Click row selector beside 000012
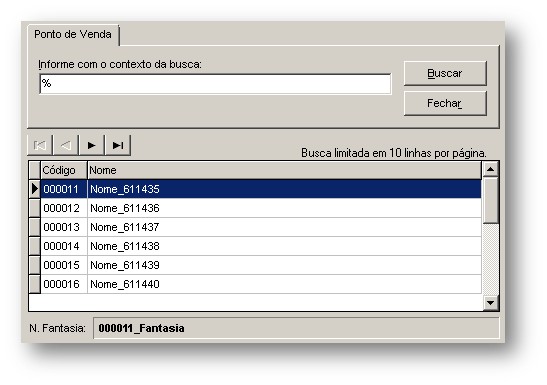Image resolution: width=547 pixels, height=385 pixels. (35, 208)
